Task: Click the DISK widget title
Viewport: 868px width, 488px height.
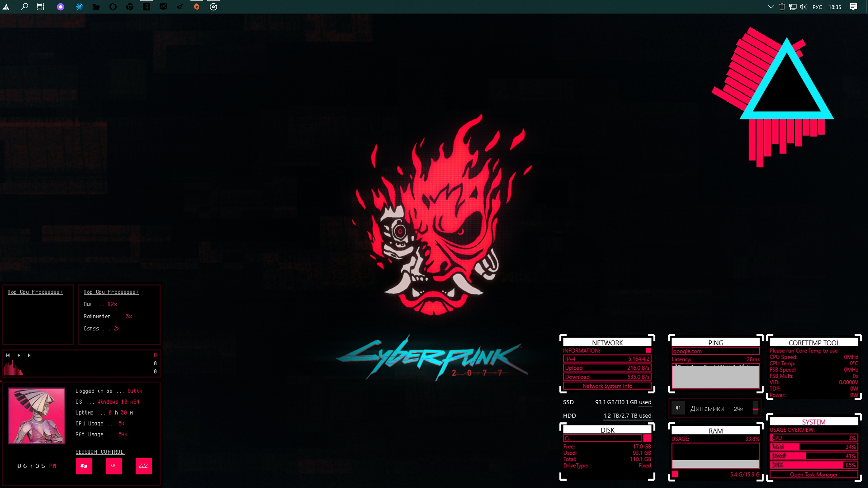Action: [x=607, y=430]
